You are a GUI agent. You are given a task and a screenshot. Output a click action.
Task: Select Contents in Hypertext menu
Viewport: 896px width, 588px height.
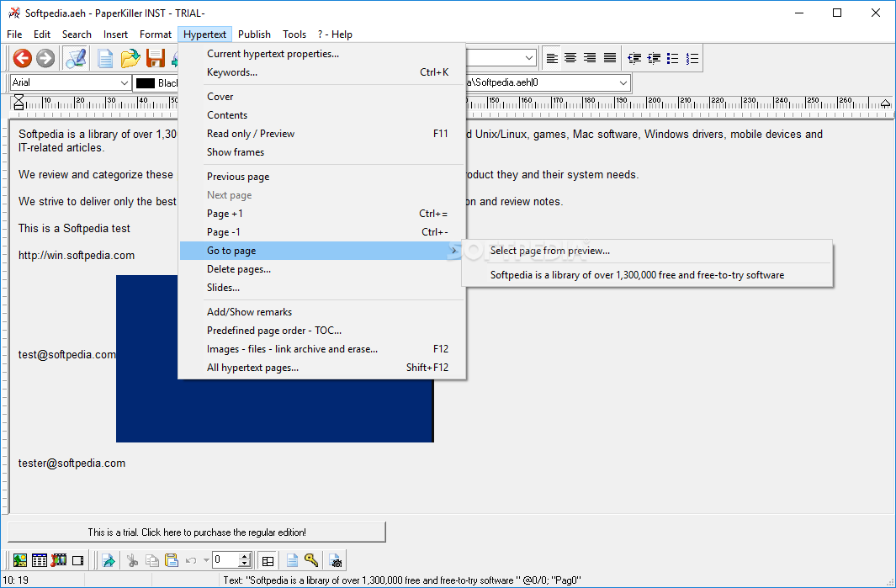322,115
